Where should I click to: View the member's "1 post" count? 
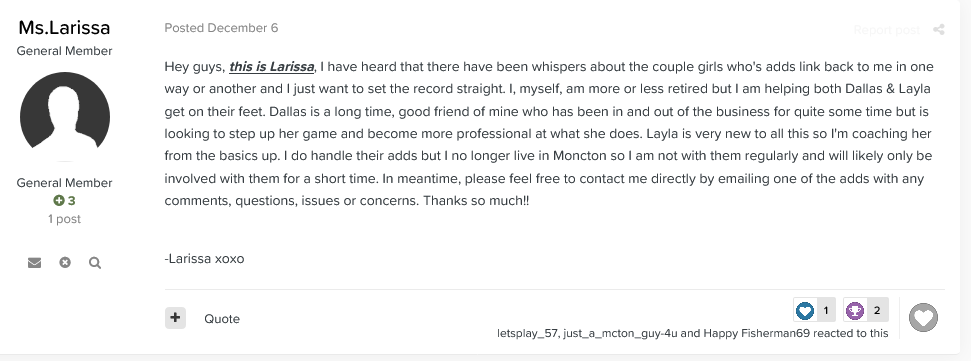coord(64,219)
